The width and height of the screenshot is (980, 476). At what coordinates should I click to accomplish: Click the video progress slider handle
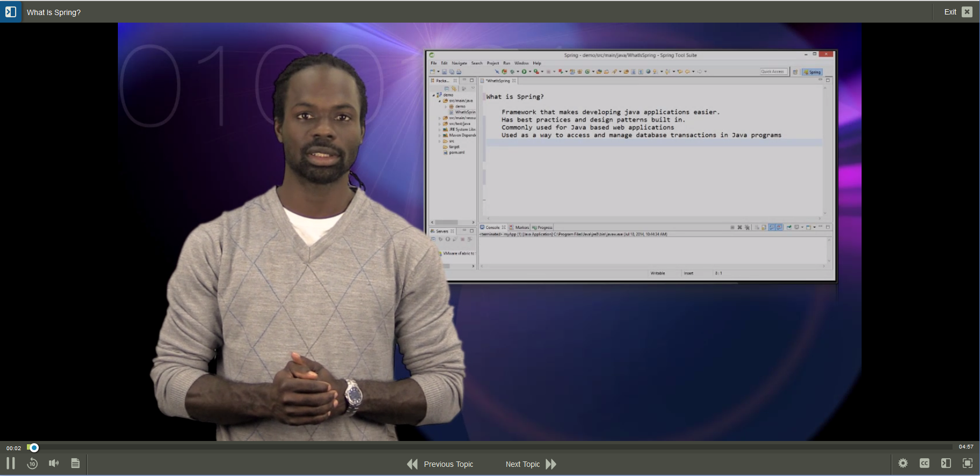point(34,447)
